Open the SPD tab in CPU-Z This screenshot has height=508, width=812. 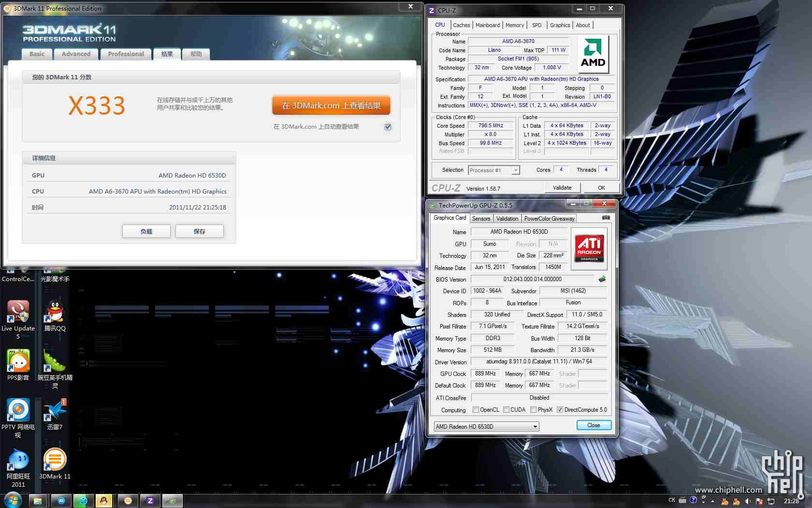click(x=537, y=25)
